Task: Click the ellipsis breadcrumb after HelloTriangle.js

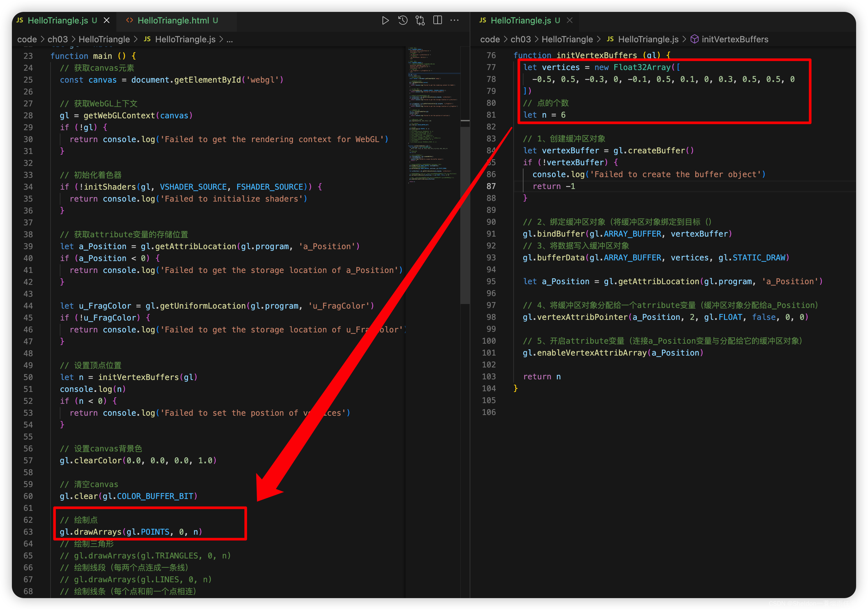Action: coord(230,39)
